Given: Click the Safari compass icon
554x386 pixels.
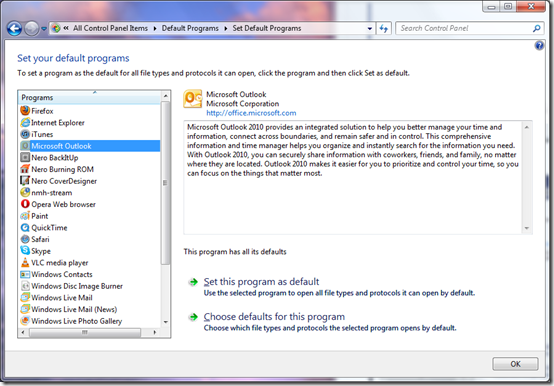Looking at the screenshot, I should point(25,239).
